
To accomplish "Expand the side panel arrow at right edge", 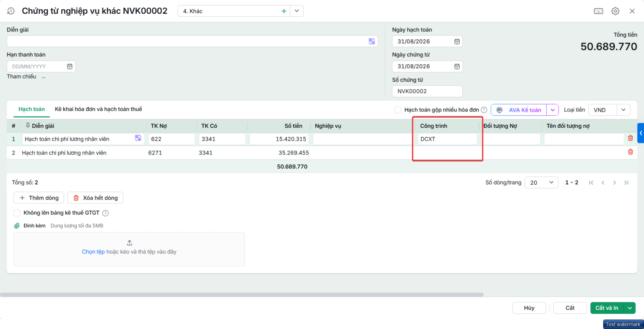I will (x=641, y=133).
